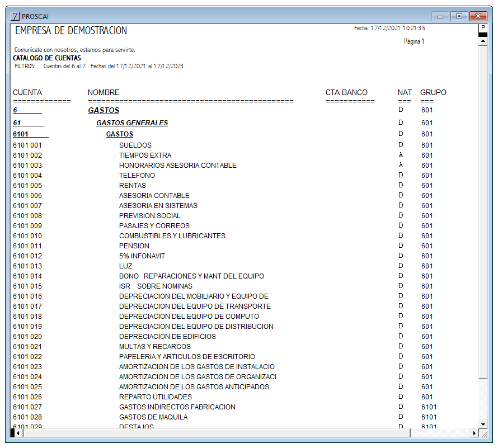Click the vertical scrollbar thumb
This screenshot has height=448, width=498.
coord(483,212)
